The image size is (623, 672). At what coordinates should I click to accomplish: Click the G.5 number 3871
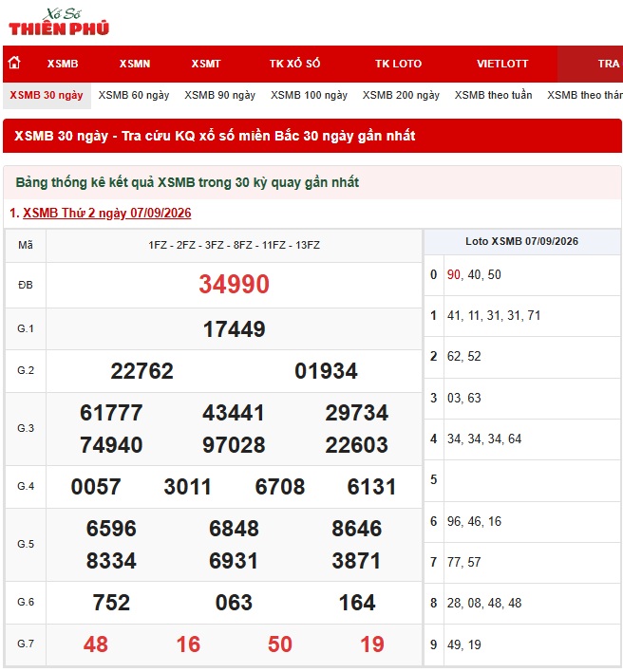[356, 561]
